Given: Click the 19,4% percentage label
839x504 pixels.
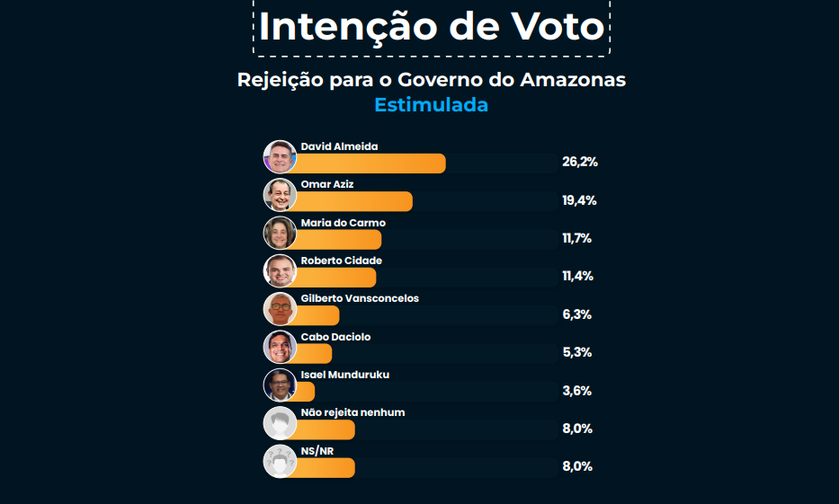Looking at the screenshot, I should pos(579,200).
